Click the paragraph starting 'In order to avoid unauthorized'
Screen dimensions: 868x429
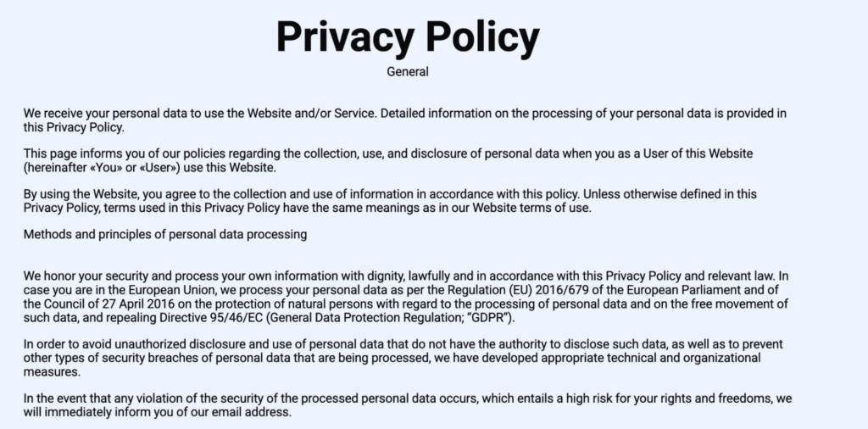[403, 358]
